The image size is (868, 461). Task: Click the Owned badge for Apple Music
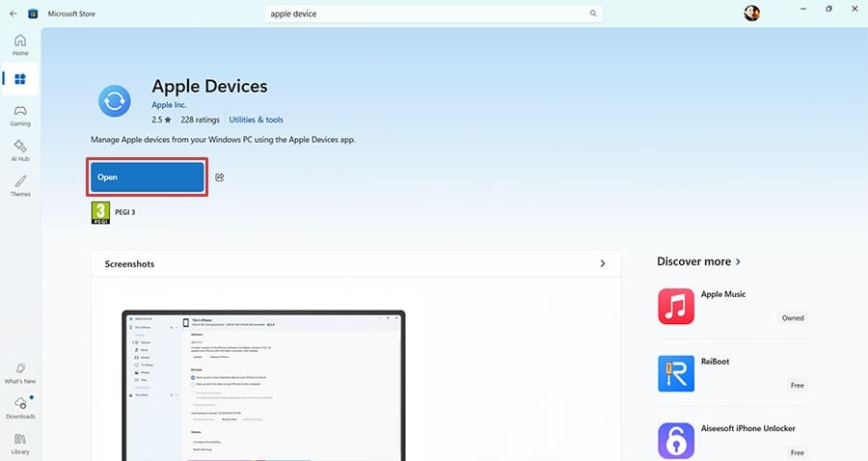point(793,318)
